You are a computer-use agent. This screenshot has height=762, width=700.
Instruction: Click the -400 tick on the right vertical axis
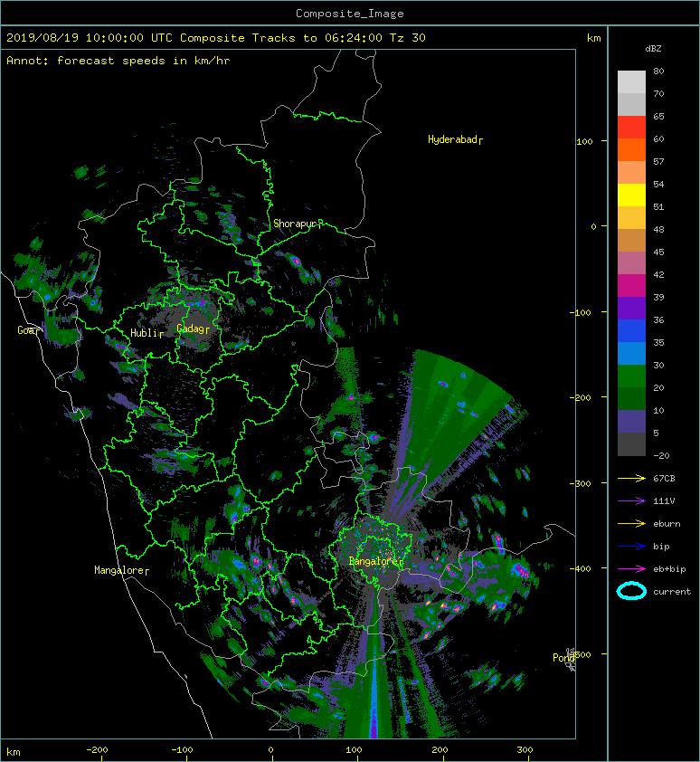[580, 568]
